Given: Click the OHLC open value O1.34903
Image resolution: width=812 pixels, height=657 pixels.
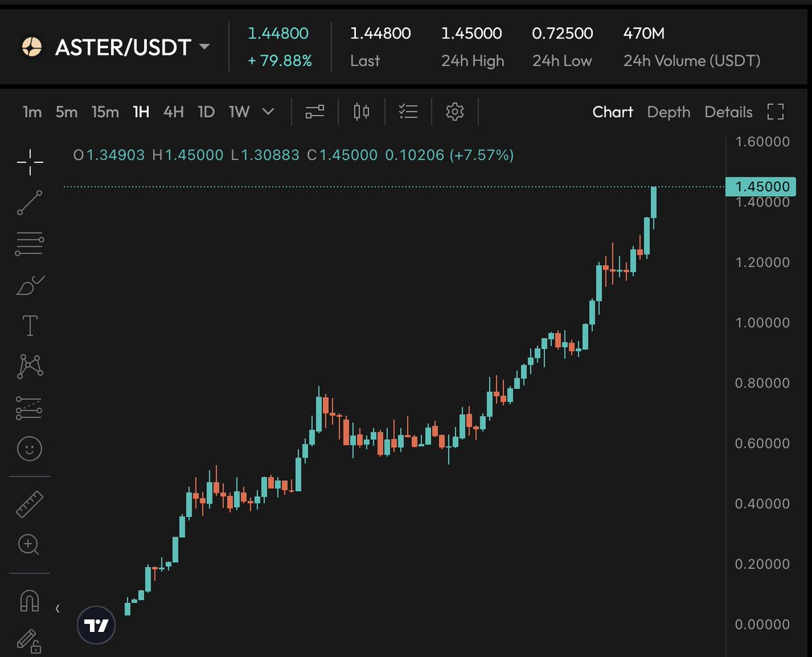Looking at the screenshot, I should pyautogui.click(x=109, y=155).
